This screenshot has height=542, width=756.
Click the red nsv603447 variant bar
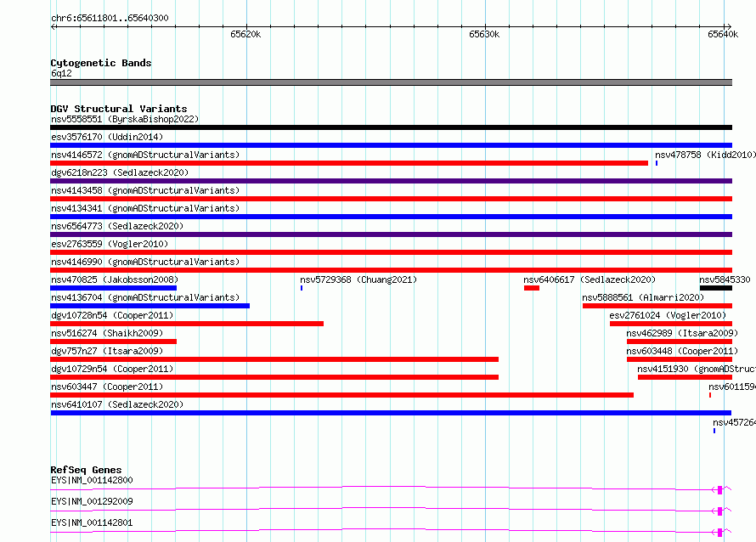(341, 395)
